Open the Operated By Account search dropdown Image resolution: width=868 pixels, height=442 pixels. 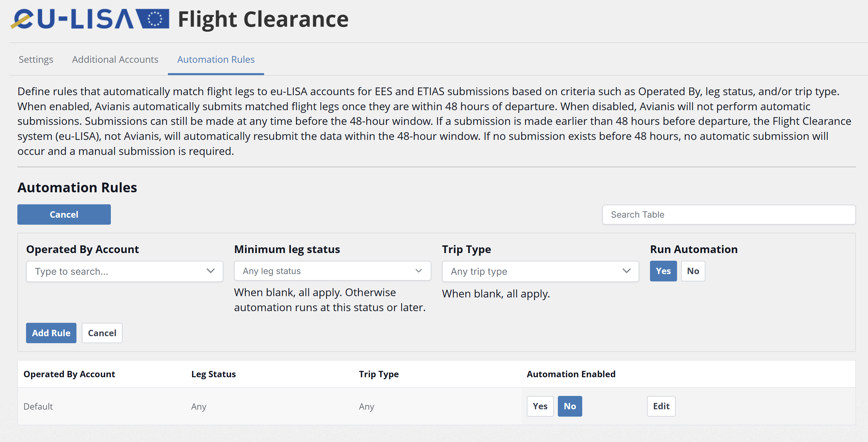[x=115, y=271]
